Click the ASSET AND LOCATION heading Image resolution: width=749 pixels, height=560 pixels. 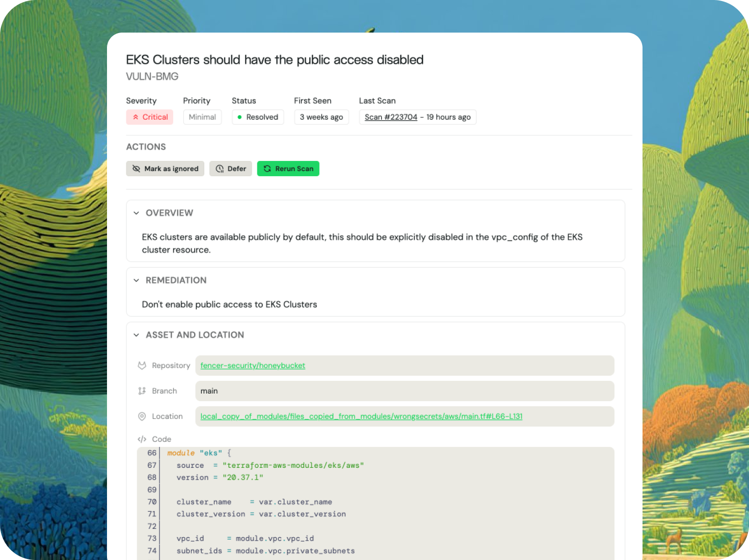coord(195,335)
